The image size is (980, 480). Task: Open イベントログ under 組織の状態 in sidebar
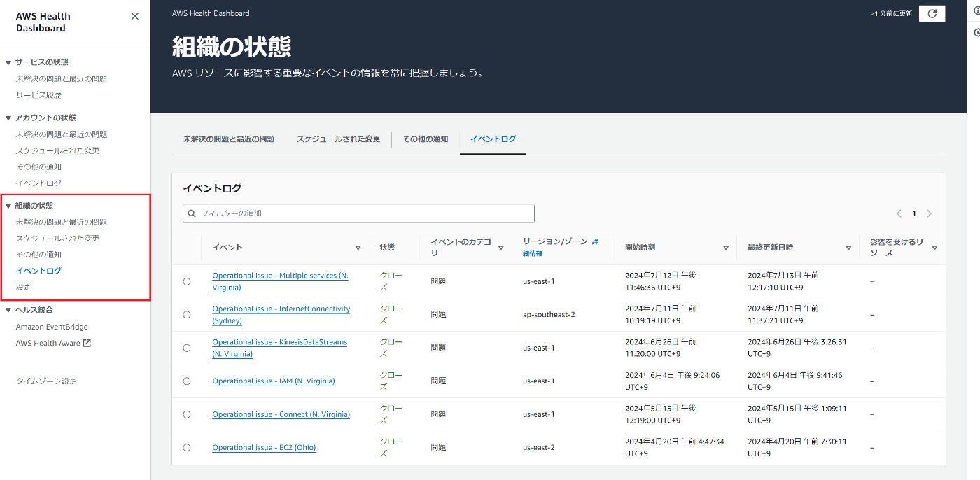(x=38, y=271)
